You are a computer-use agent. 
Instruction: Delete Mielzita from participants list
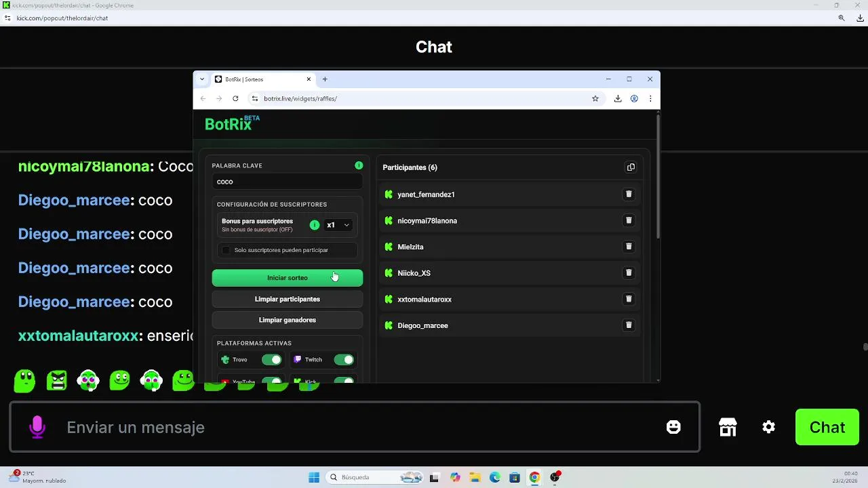coord(629,247)
